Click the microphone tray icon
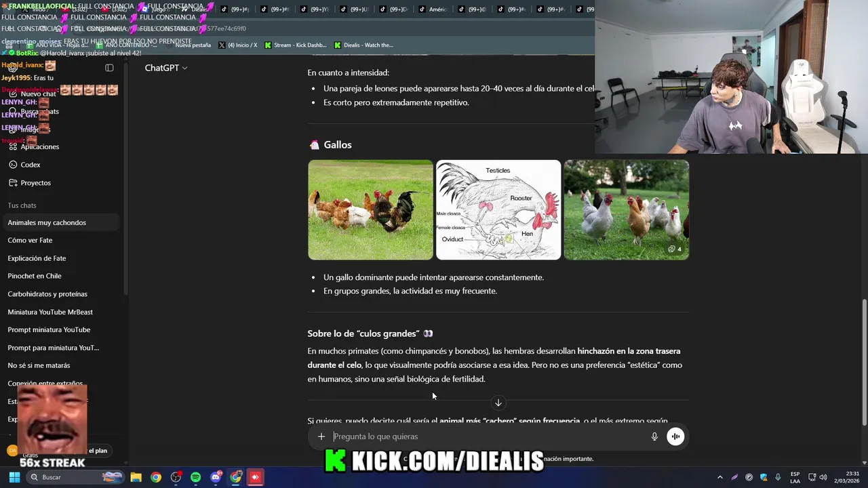 [x=778, y=477]
